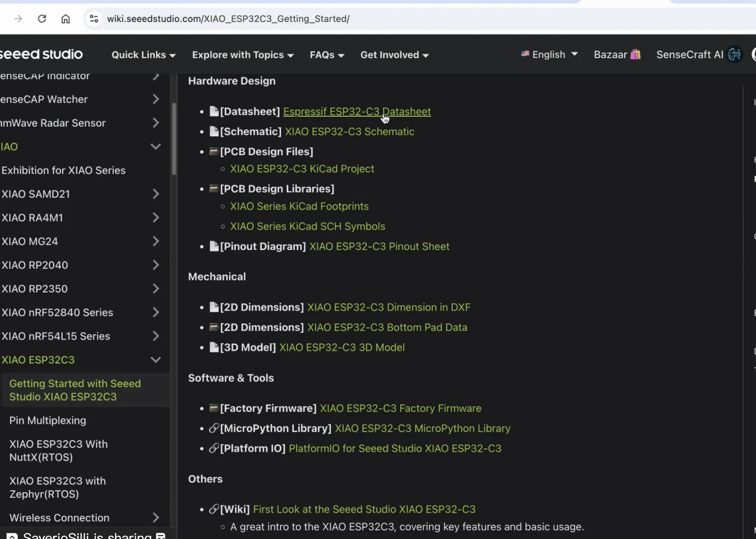Click the box icon beside [PCB Design Files]
756x539 pixels.
[x=214, y=151]
